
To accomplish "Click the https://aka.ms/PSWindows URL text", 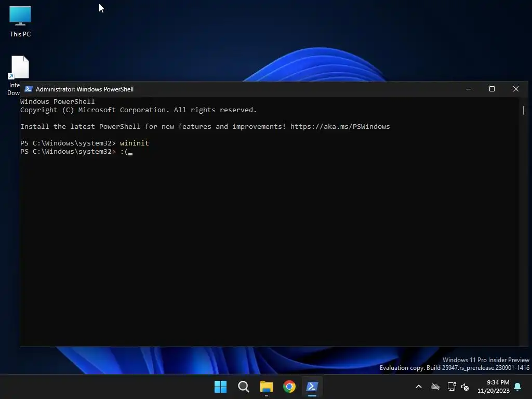I will click(340, 127).
